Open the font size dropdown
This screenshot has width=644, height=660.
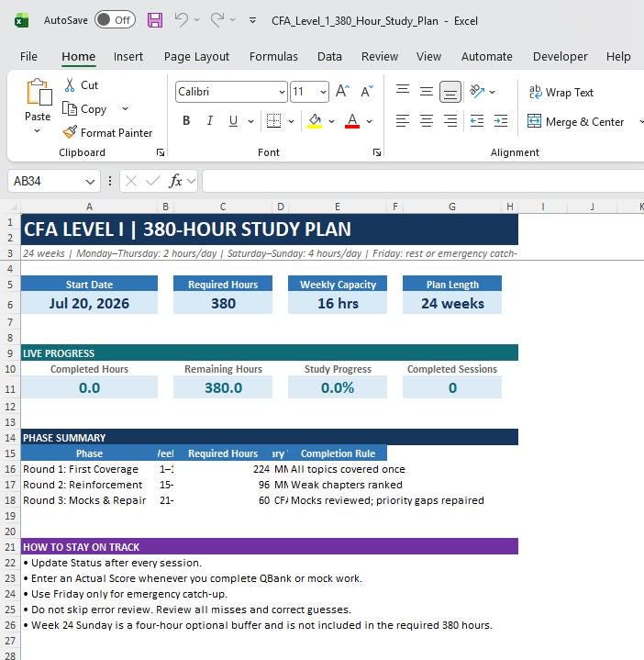[323, 92]
